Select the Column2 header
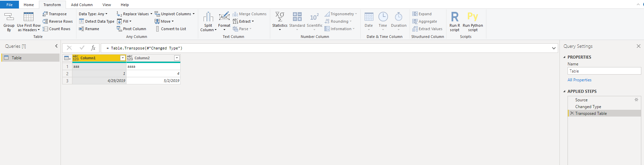644x165 pixels. click(154, 58)
